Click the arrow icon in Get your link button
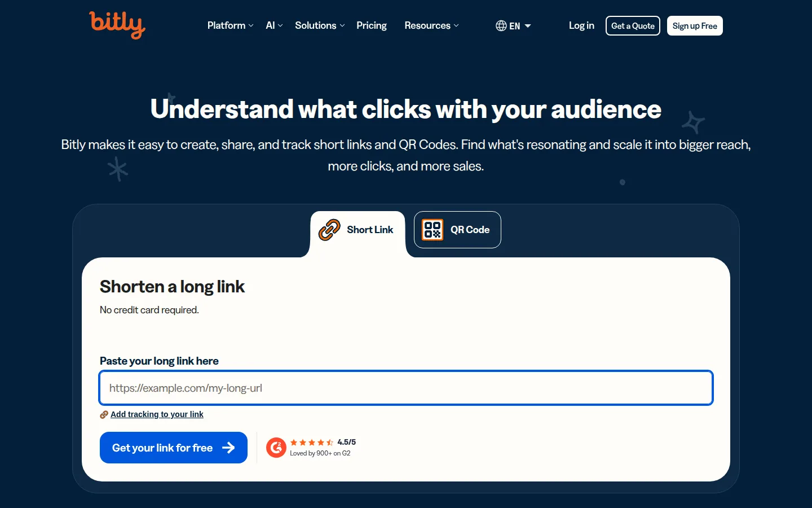812x508 pixels. pos(228,448)
